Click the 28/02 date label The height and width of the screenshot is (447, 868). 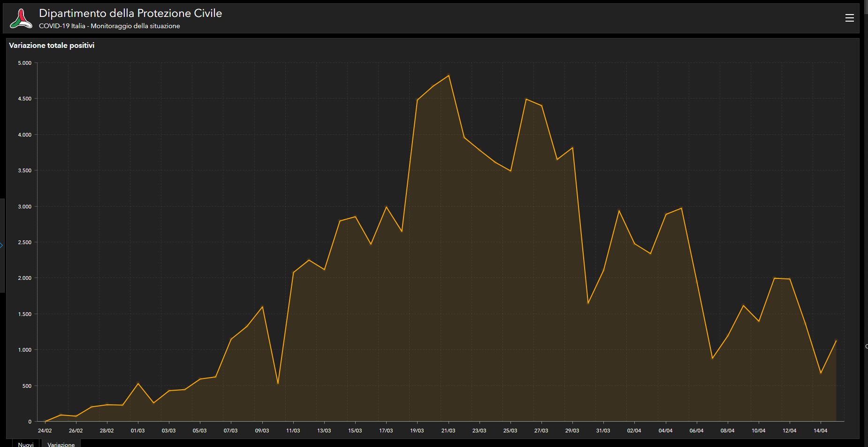click(x=107, y=431)
